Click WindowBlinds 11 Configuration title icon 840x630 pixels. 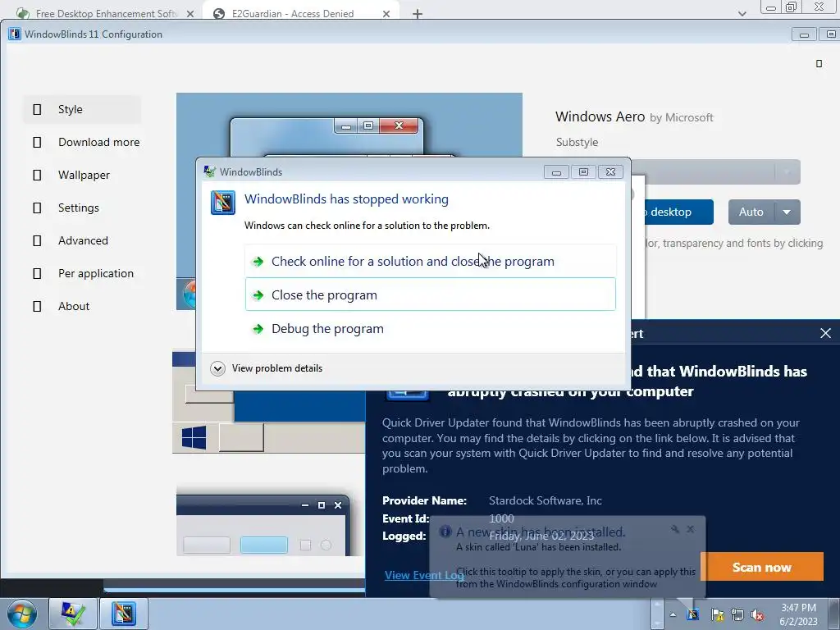pos(15,34)
